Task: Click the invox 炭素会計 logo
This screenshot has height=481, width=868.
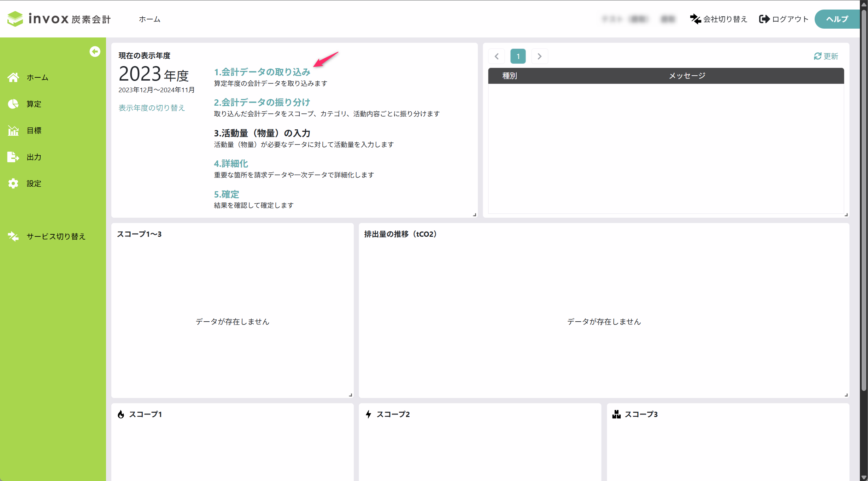Action: [x=59, y=19]
